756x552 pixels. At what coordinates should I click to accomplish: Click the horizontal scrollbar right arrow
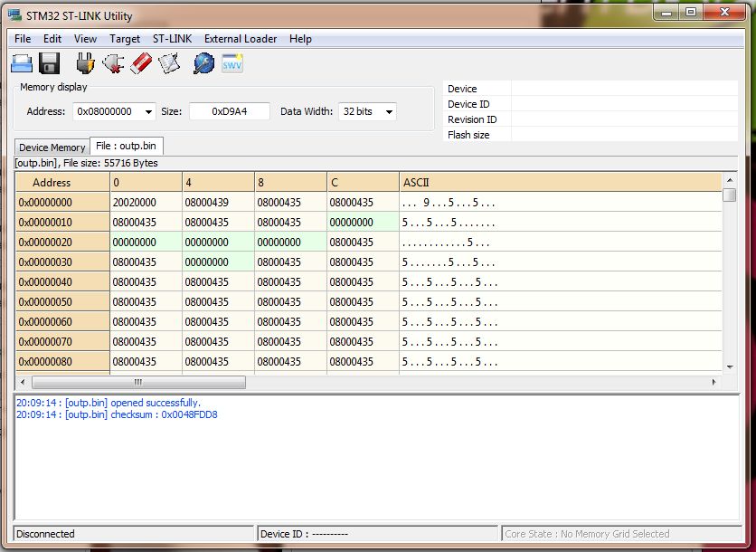tap(714, 382)
